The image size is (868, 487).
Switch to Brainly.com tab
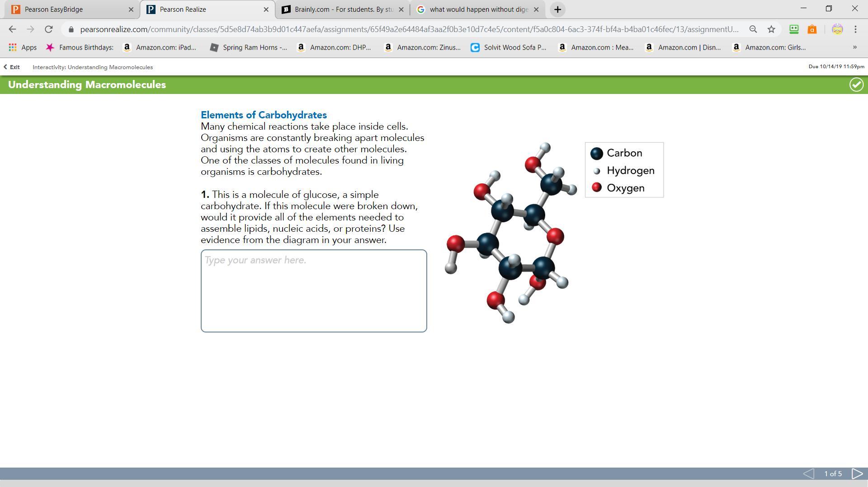(x=338, y=9)
